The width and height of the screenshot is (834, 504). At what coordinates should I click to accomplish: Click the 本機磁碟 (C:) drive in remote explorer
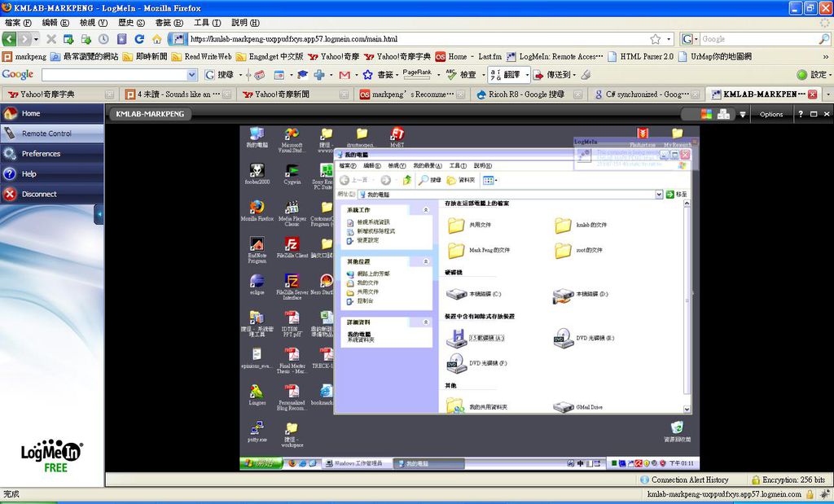[473, 295]
